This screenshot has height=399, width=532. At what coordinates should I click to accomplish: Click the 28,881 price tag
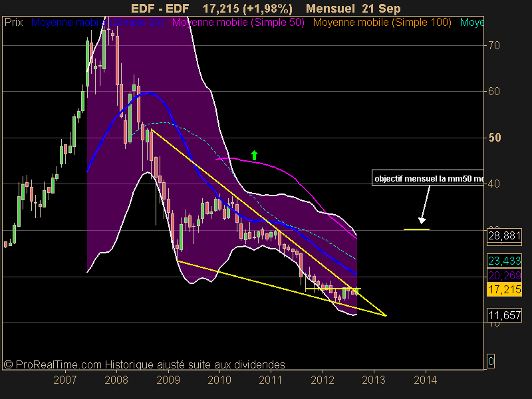pyautogui.click(x=505, y=235)
